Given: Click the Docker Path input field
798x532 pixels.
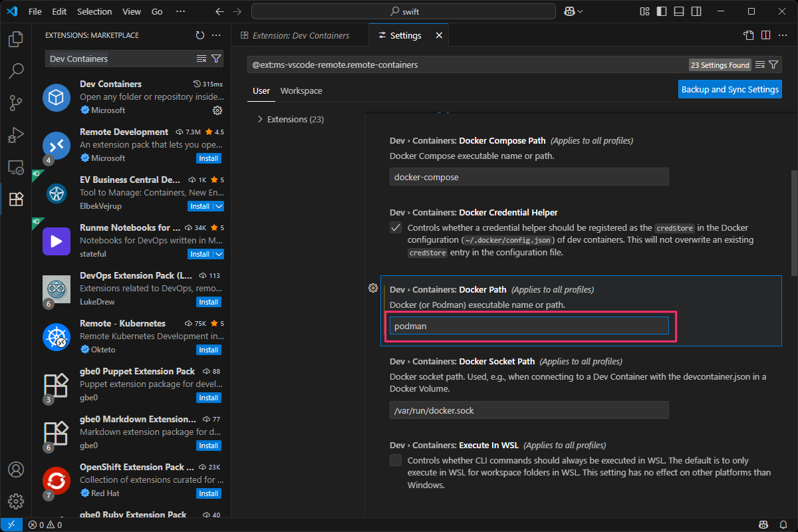Looking at the screenshot, I should 529,326.
